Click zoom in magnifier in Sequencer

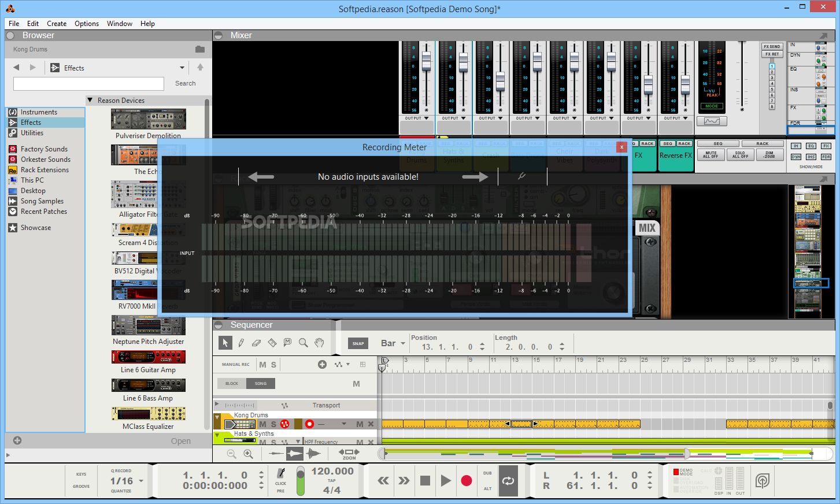tap(248, 454)
